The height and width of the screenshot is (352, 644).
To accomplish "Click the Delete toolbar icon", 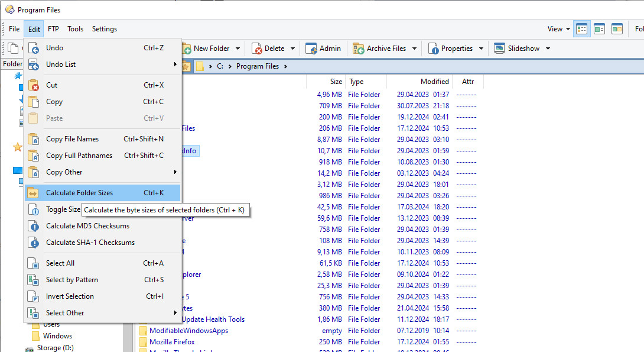I will tap(256, 49).
